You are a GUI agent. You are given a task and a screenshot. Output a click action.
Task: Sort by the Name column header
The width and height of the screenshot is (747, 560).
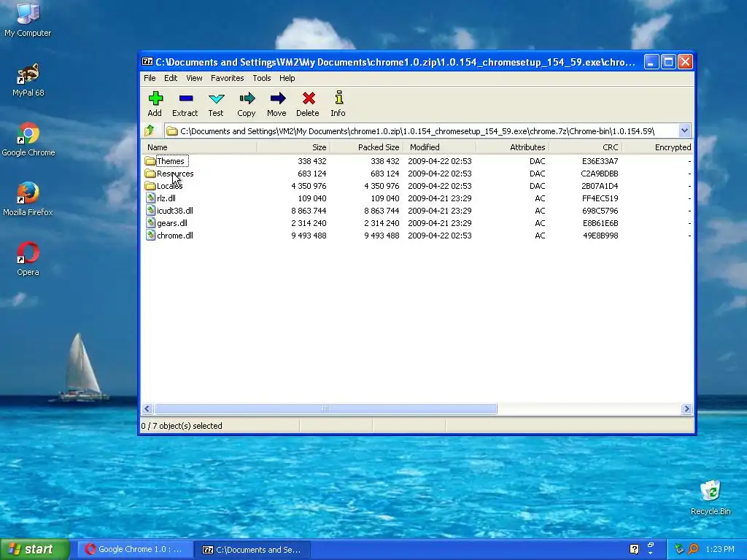coord(199,147)
